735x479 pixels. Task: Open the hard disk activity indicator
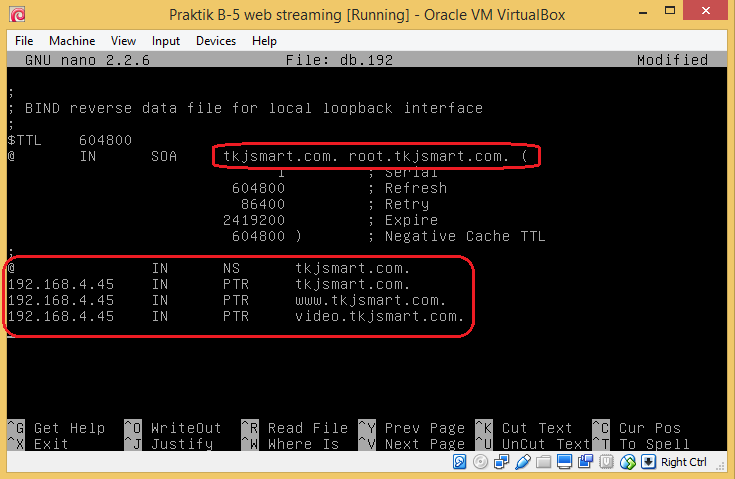[x=459, y=462]
